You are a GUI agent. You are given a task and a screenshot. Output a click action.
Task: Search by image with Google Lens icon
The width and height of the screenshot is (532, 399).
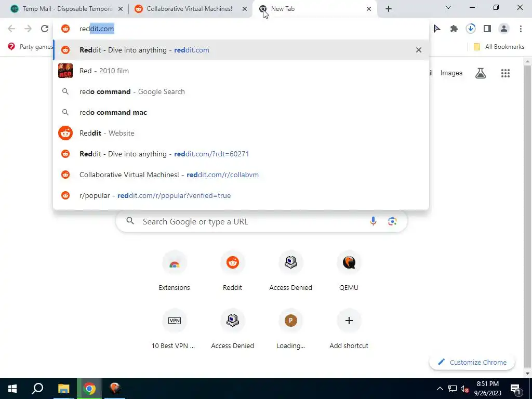coord(392,221)
